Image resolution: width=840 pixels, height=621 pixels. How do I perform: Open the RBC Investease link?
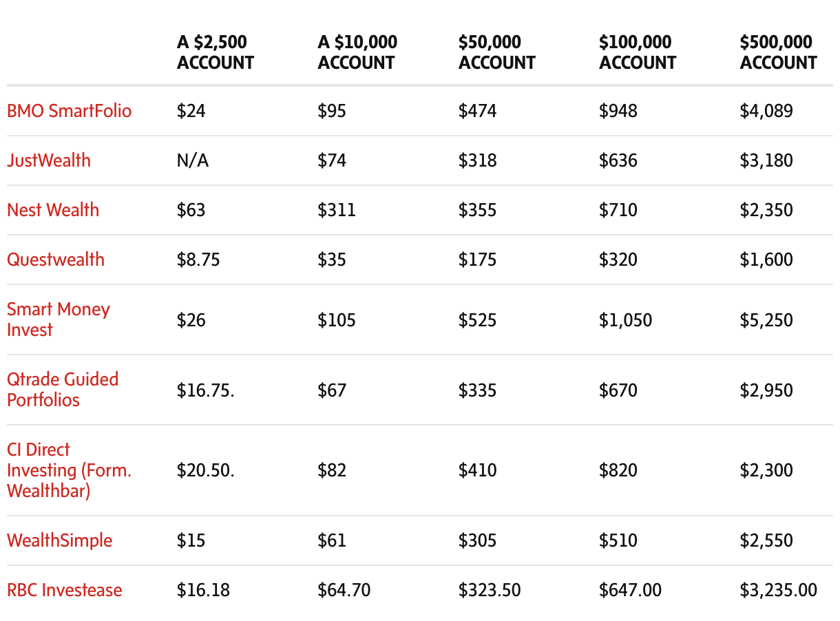click(x=65, y=590)
